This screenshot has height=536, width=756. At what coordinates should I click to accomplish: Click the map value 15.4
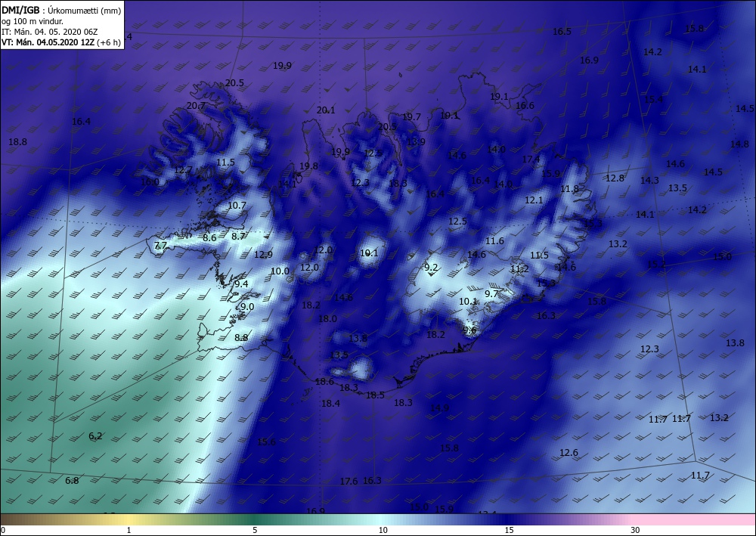(653, 100)
